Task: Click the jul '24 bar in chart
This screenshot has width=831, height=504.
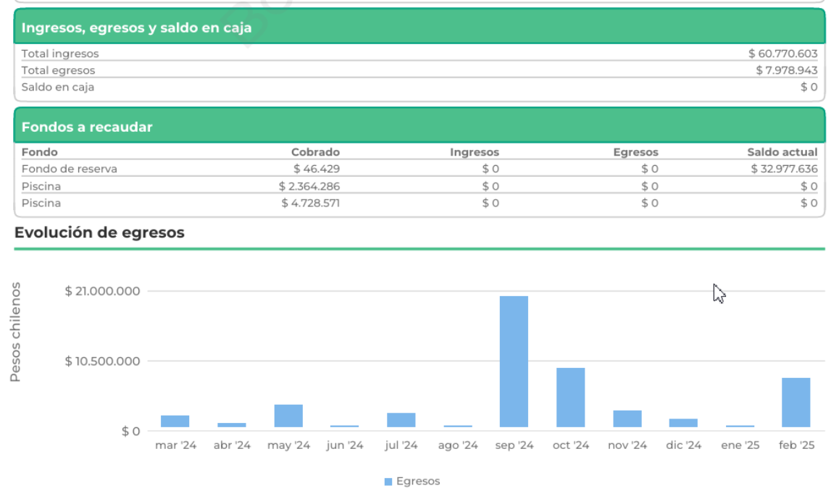Action: (401, 420)
